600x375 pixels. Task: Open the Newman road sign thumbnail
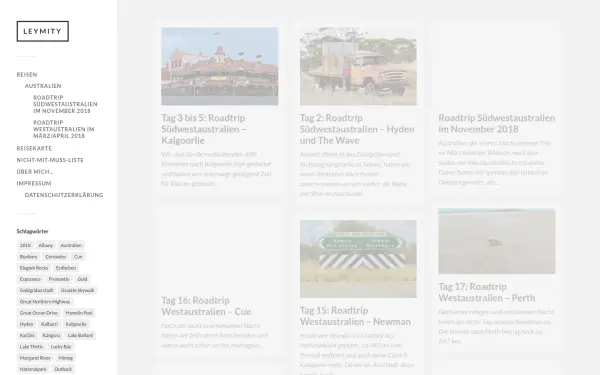coord(358,259)
